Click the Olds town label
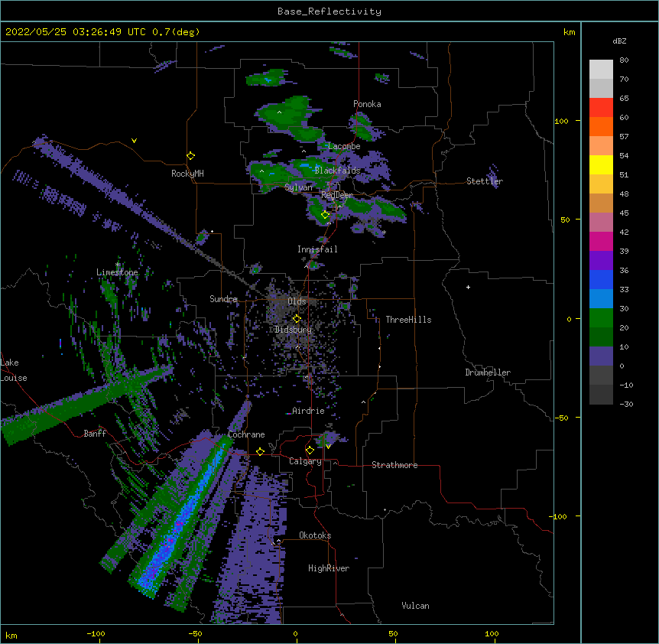This screenshot has width=659, height=644. [x=297, y=301]
